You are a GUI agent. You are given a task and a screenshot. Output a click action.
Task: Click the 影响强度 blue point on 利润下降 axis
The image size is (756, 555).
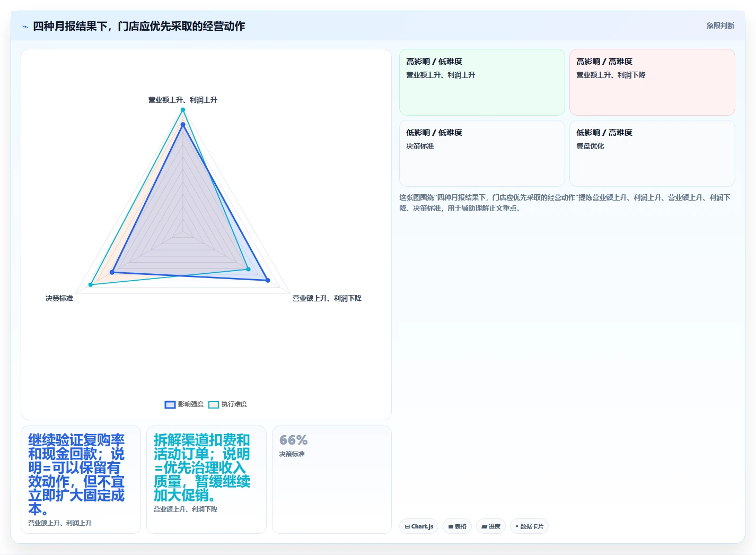click(x=268, y=280)
